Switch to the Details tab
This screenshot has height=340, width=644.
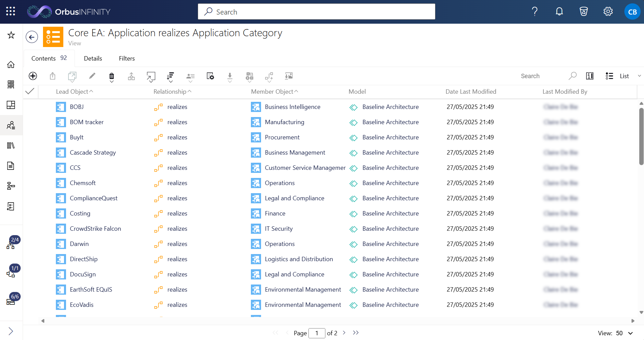pyautogui.click(x=93, y=58)
